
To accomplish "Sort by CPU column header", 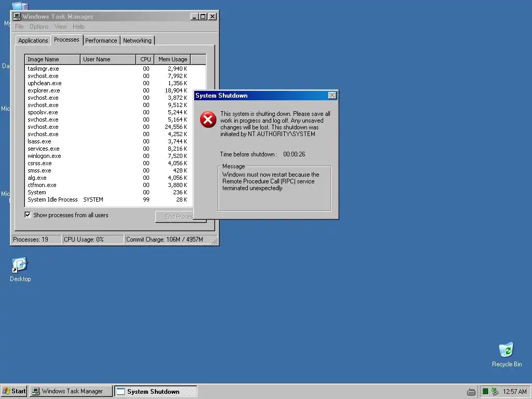I will 145,59.
